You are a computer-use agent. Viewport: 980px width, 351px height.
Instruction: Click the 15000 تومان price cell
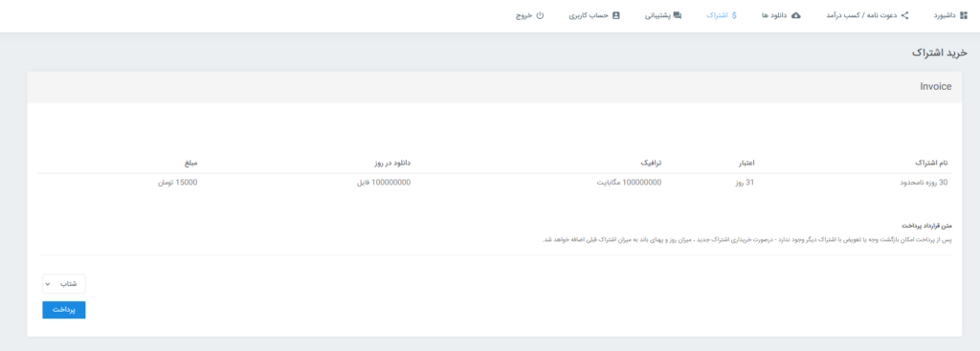click(x=177, y=183)
